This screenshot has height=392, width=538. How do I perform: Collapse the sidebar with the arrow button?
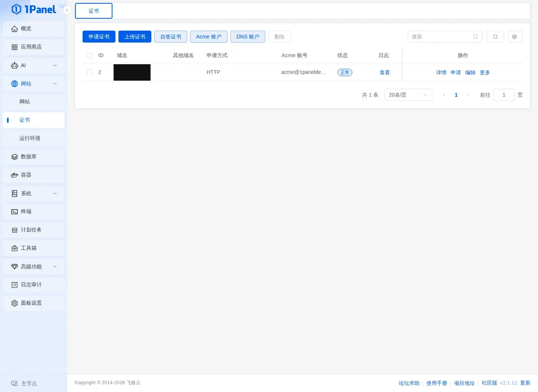click(x=67, y=10)
